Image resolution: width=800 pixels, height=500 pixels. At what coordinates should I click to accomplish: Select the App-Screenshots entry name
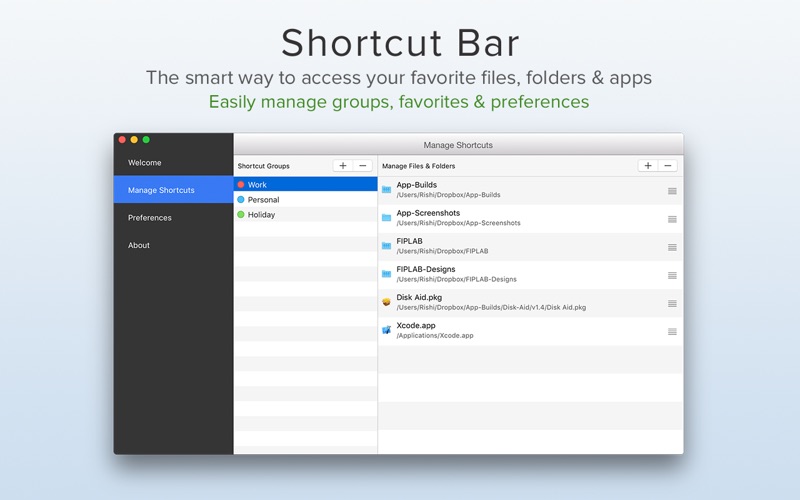428,213
